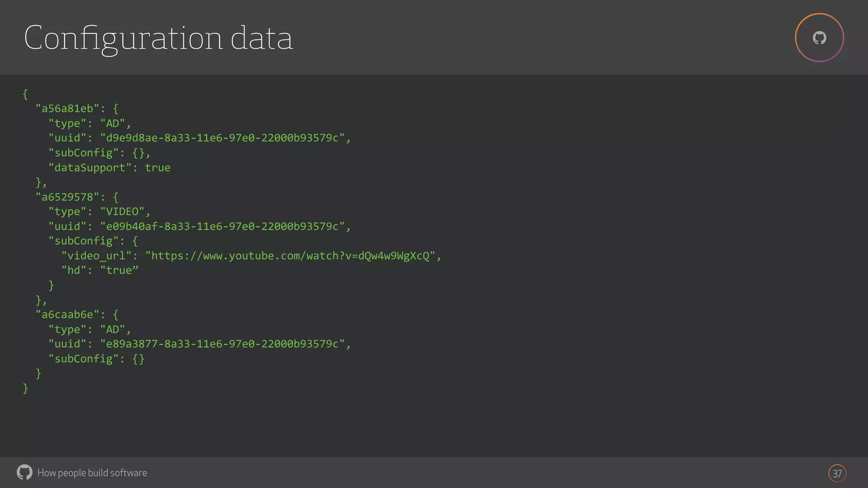Click the empty "subConfig": {} last entry
This screenshot has height=488, width=868.
pyautogui.click(x=97, y=359)
